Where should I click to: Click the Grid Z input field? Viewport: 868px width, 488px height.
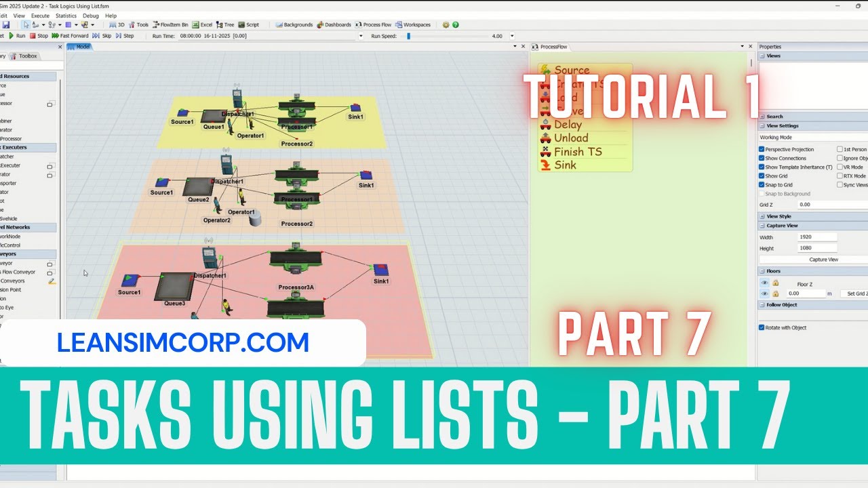pyautogui.click(x=833, y=204)
